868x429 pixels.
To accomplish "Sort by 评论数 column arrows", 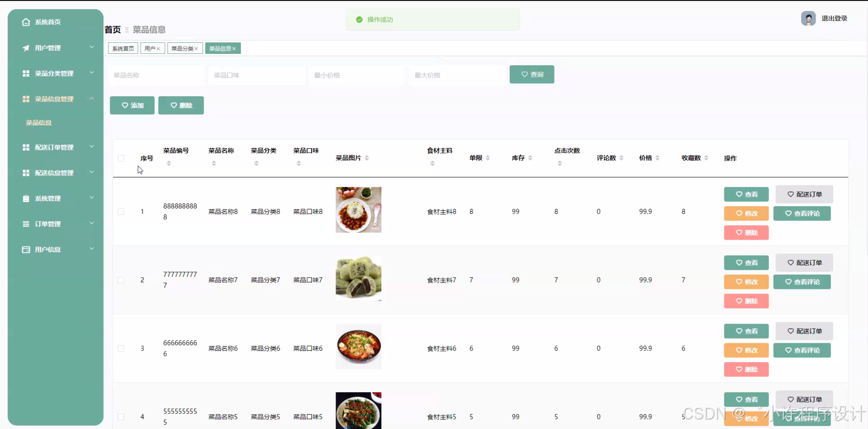I will coord(621,158).
